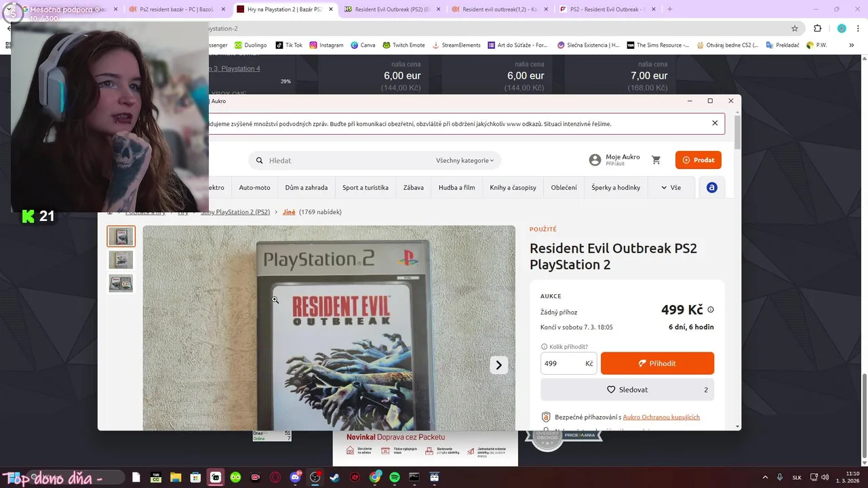Screen dimensions: 868x488
Task: Click the search magnifier icon in Aukro
Action: click(259, 161)
